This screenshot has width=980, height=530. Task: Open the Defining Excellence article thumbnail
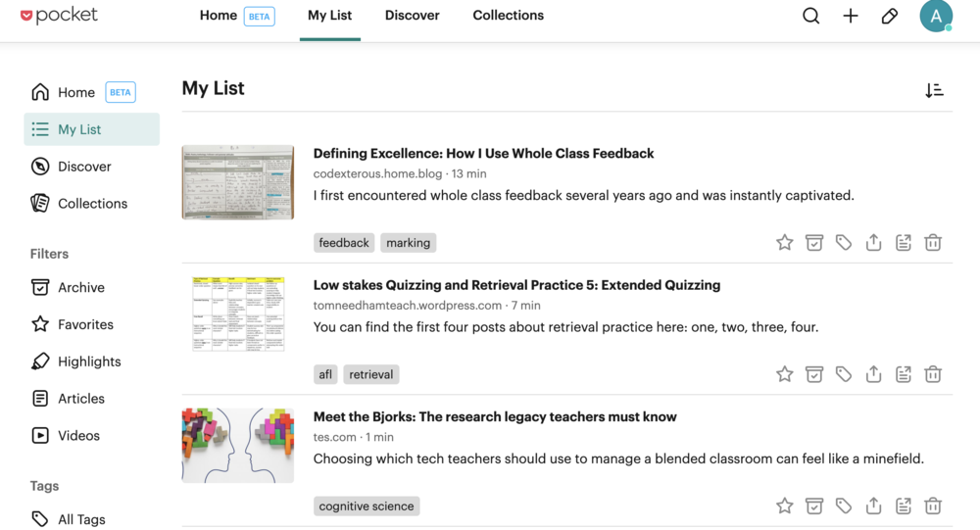(237, 182)
